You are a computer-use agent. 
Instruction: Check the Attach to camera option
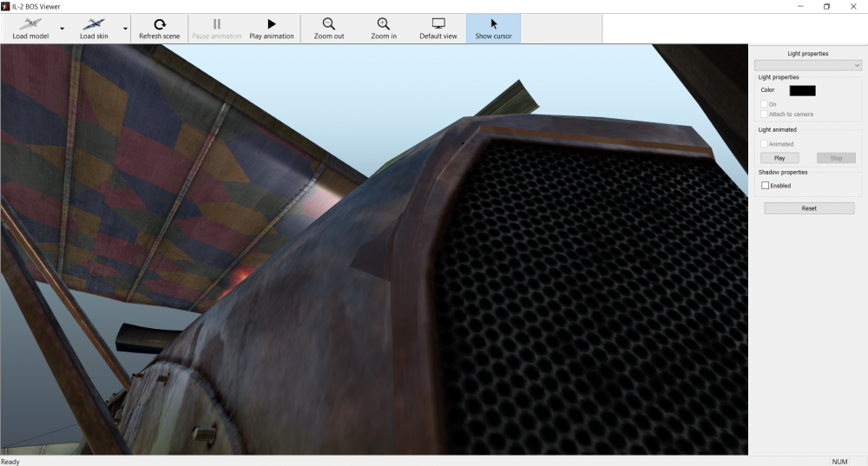click(765, 115)
